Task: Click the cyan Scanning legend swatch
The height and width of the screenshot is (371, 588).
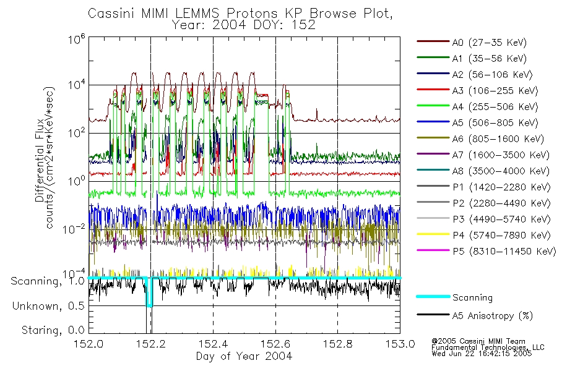Action: 433,296
